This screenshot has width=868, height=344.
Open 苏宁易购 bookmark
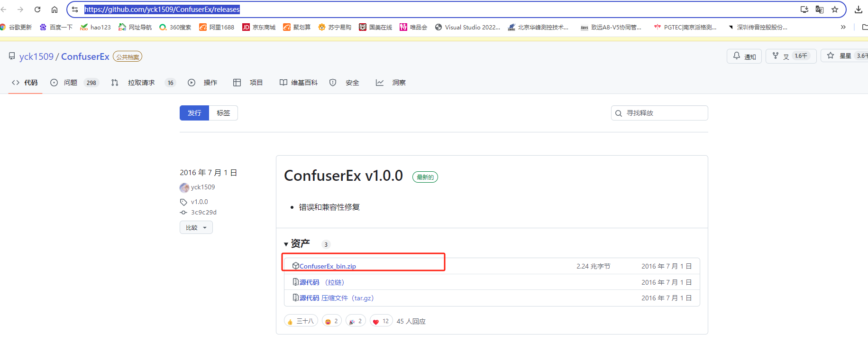335,27
